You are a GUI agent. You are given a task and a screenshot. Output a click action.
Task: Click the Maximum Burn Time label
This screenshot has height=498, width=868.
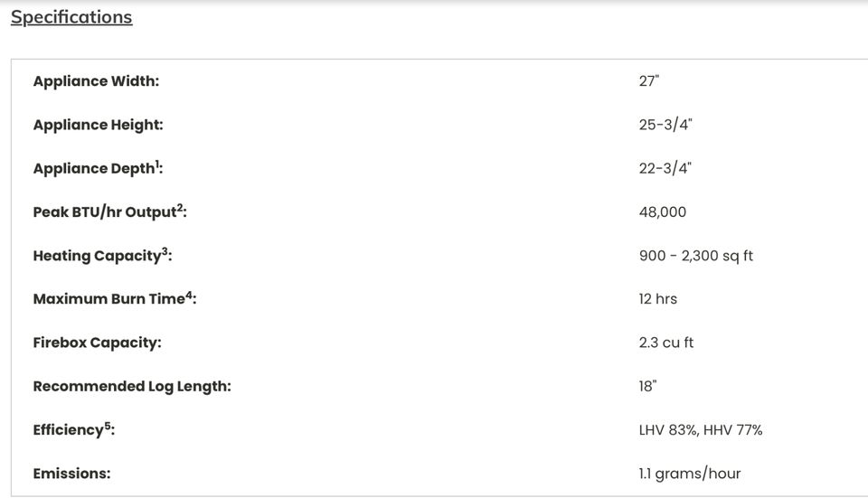114,299
